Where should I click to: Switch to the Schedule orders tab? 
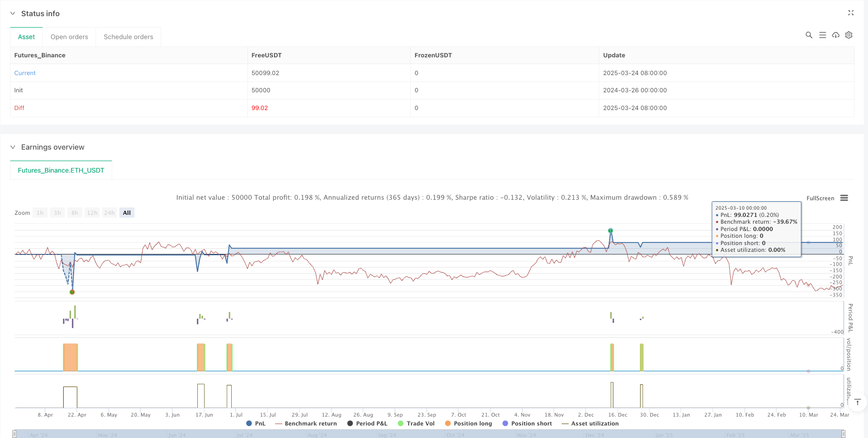tap(128, 37)
